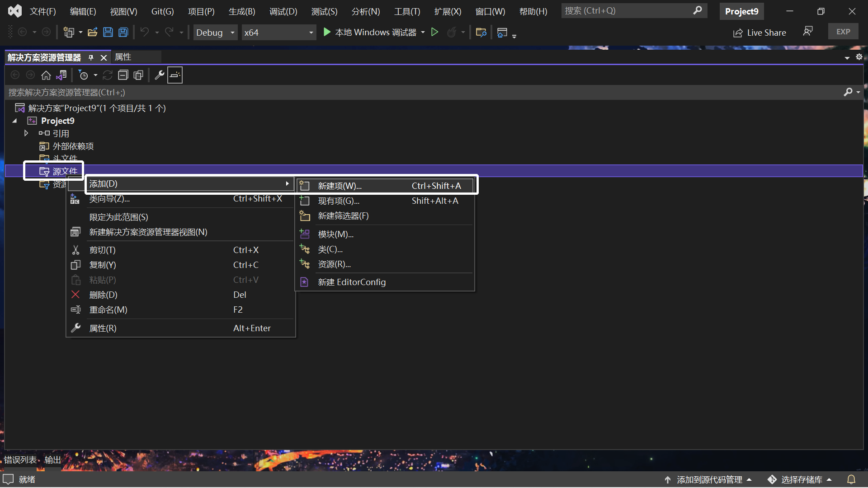Image resolution: width=868 pixels, height=488 pixels.
Task: Collapse the Project9 tree node
Action: tap(14, 121)
